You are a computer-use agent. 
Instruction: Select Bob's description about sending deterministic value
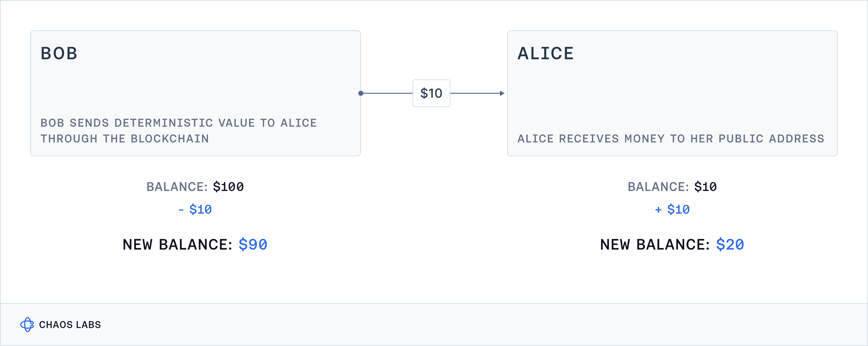tap(179, 131)
